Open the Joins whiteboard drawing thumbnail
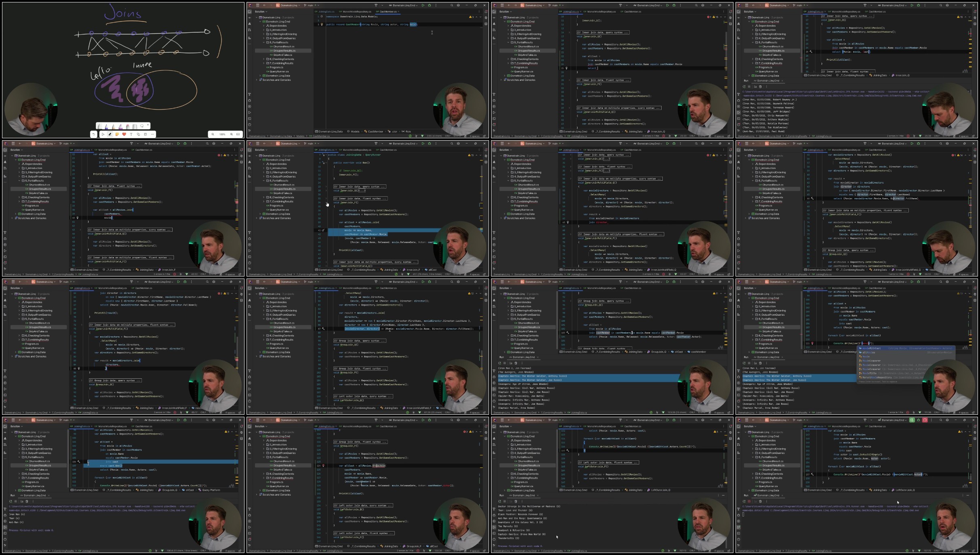 (x=123, y=70)
